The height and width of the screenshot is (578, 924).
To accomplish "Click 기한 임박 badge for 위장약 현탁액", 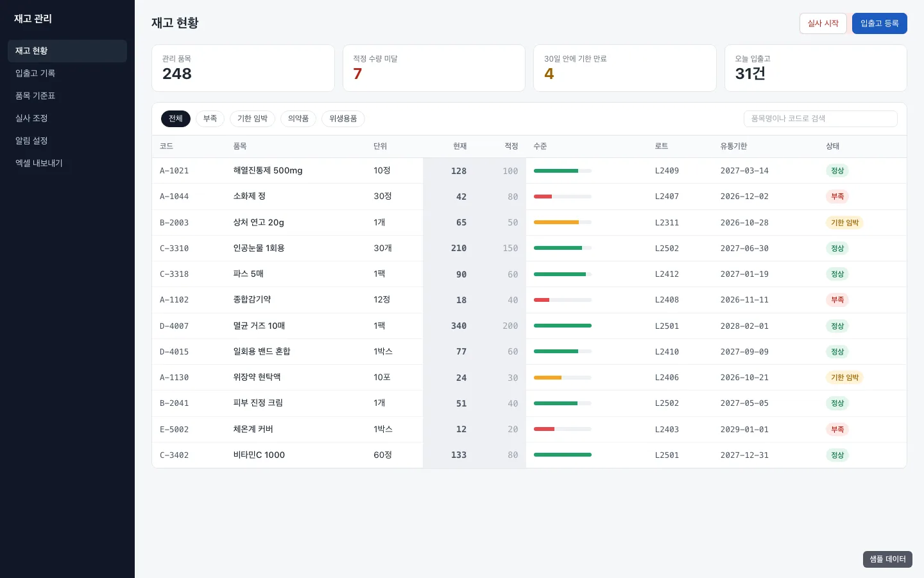I will pyautogui.click(x=844, y=378).
